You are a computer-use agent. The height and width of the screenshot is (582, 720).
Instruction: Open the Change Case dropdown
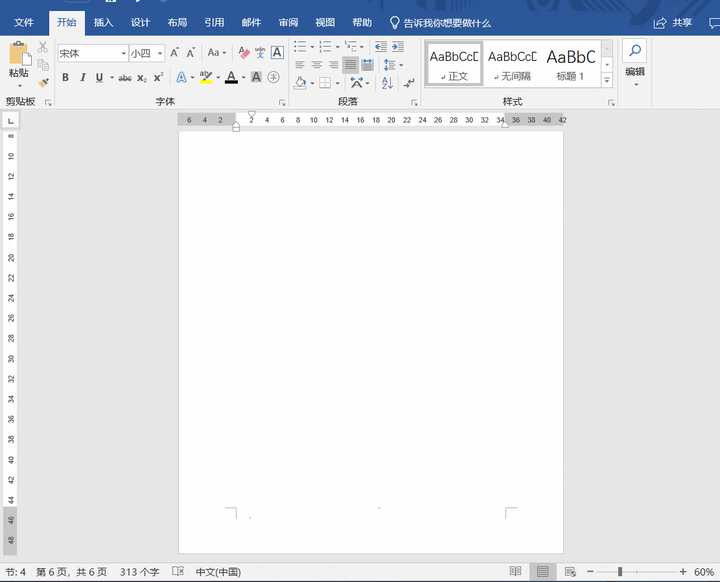pyautogui.click(x=217, y=53)
